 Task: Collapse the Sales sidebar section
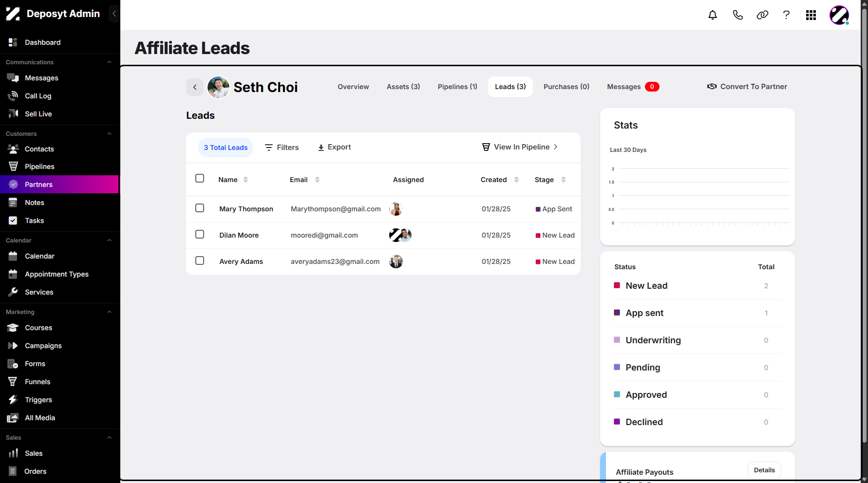tap(110, 438)
